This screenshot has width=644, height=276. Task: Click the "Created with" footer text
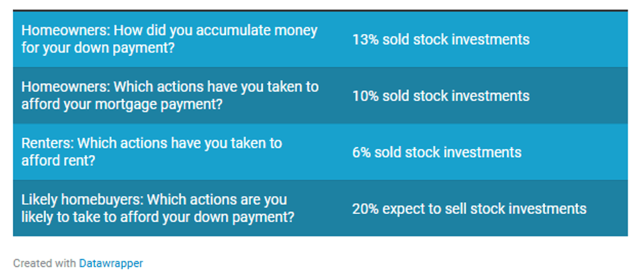[x=45, y=263]
